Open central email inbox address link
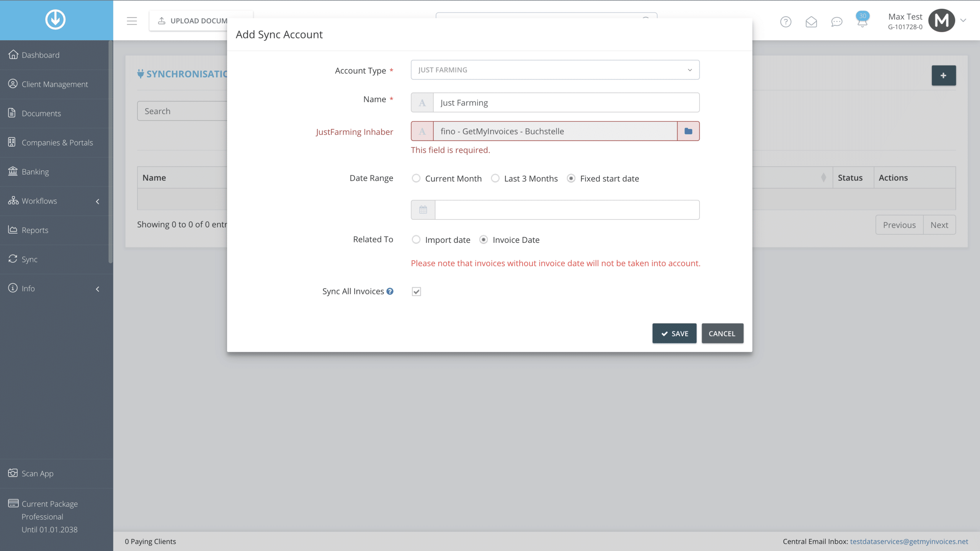 coord(909,541)
